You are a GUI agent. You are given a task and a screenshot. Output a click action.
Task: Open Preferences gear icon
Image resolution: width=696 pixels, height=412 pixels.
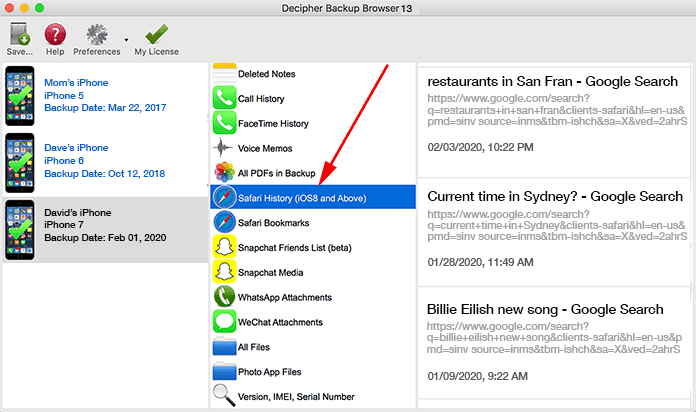coord(97,35)
